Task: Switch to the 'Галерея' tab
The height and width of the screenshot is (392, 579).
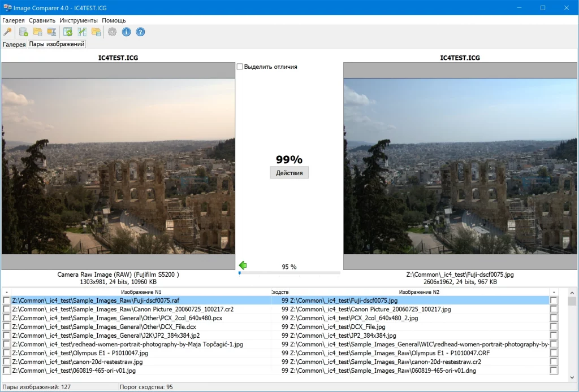Action: point(14,44)
